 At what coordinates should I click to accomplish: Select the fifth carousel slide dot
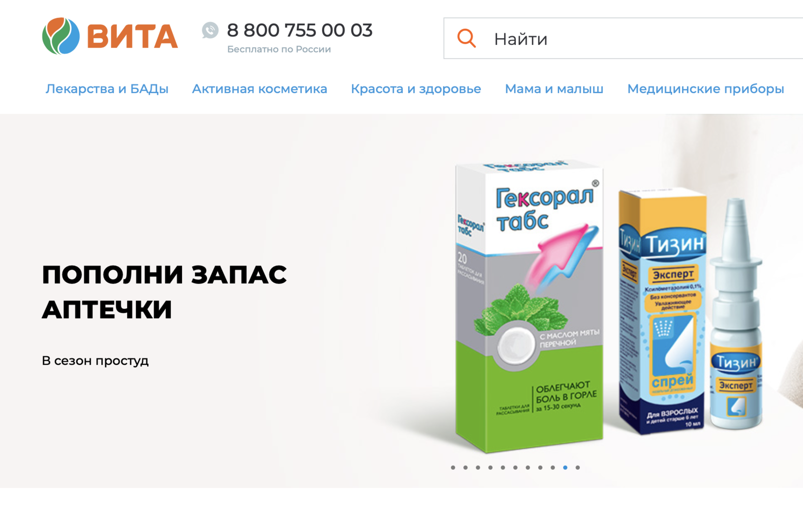pos(503,467)
